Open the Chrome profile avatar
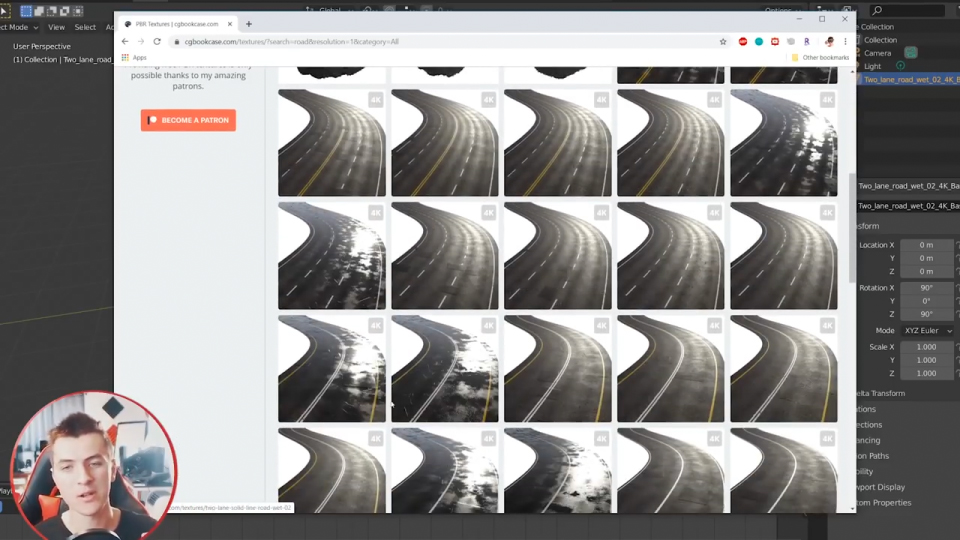This screenshot has height=540, width=960. point(830,42)
